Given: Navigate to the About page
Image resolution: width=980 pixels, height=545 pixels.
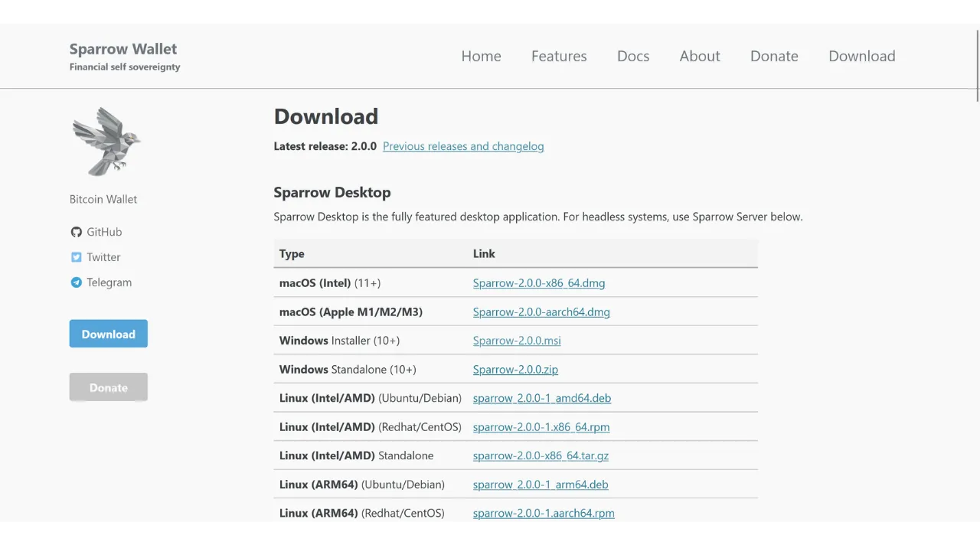Looking at the screenshot, I should click(x=700, y=56).
